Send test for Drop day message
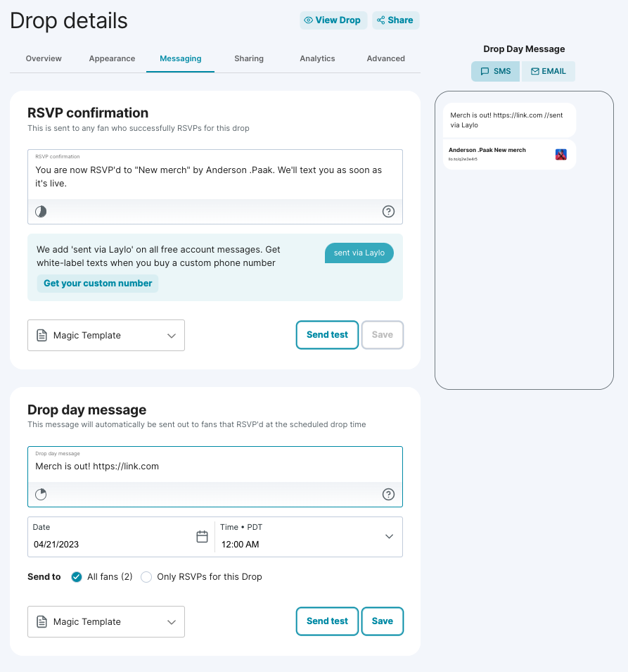Screen dimensions: 628x672 coord(327,621)
